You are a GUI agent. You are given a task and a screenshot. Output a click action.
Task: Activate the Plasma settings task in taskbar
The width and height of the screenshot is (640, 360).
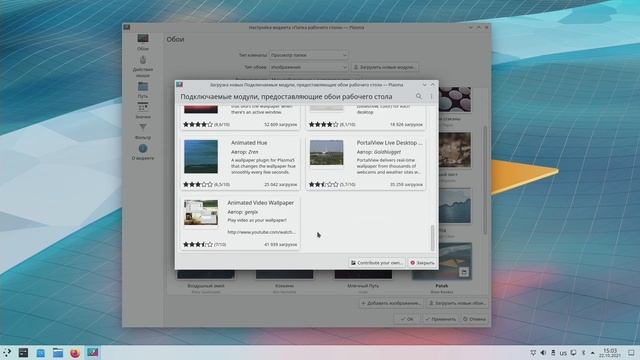click(93, 353)
